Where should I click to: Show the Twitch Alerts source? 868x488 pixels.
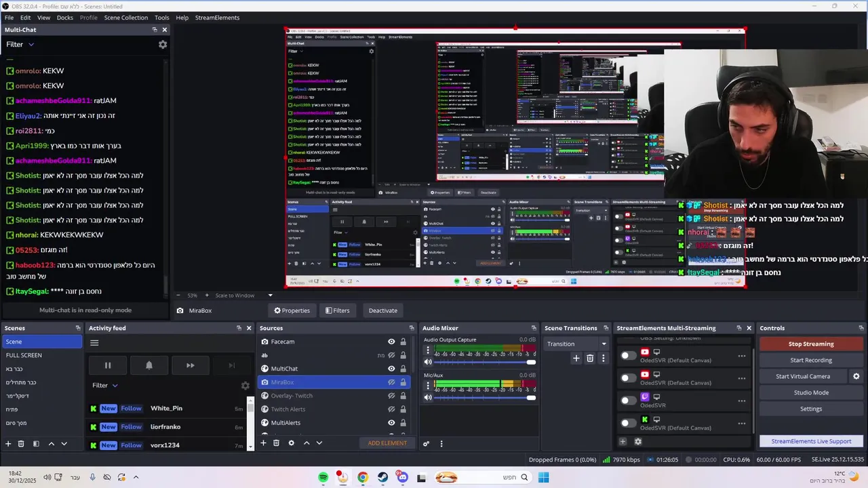coord(391,409)
